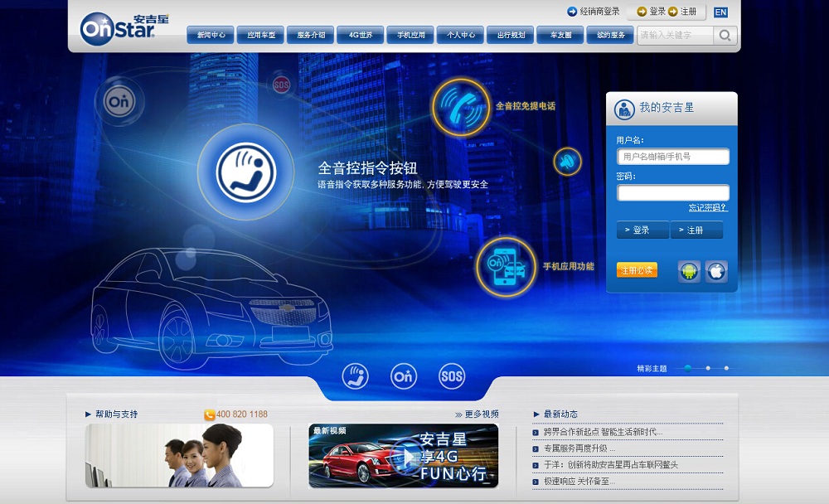Click the 忘记密码? link
The height and width of the screenshot is (504, 829).
coord(708,207)
